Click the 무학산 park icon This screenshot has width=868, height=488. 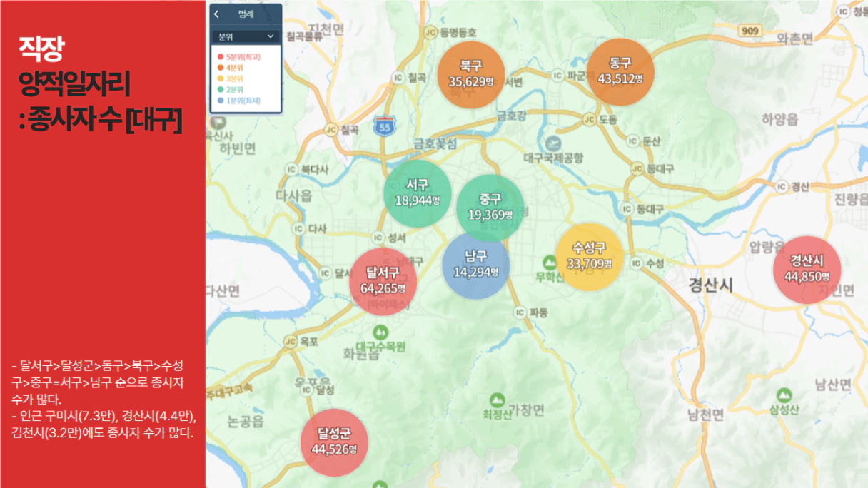coord(548,262)
